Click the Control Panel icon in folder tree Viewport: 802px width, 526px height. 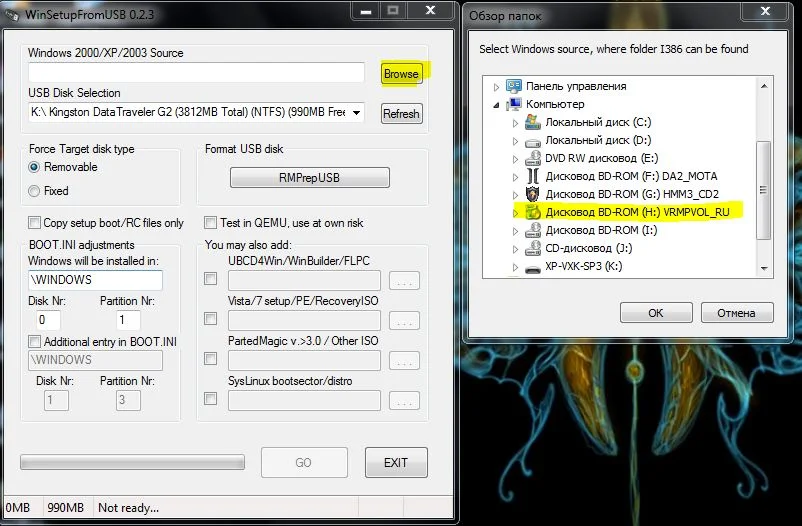point(514,86)
